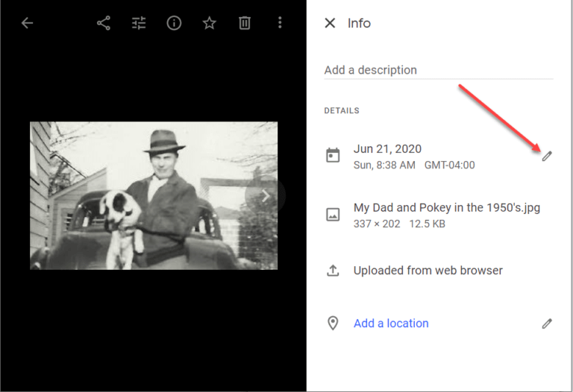Open the three-dot more options menu

point(280,22)
